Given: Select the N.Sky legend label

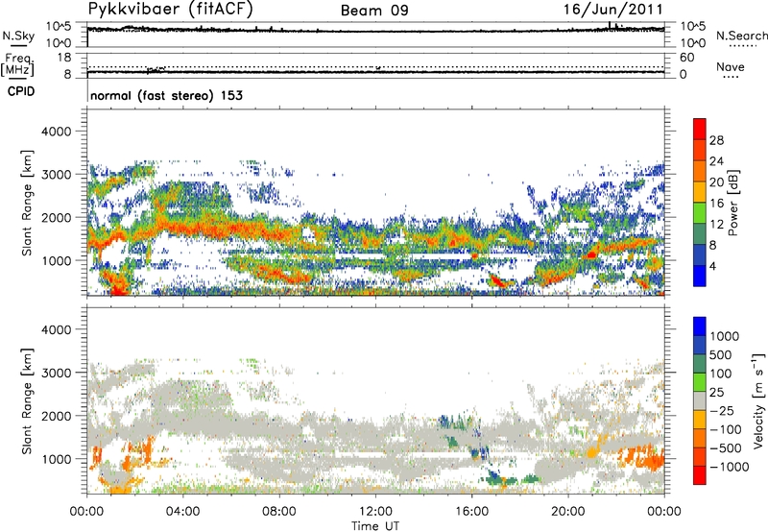Looking at the screenshot, I should pyautogui.click(x=18, y=36).
